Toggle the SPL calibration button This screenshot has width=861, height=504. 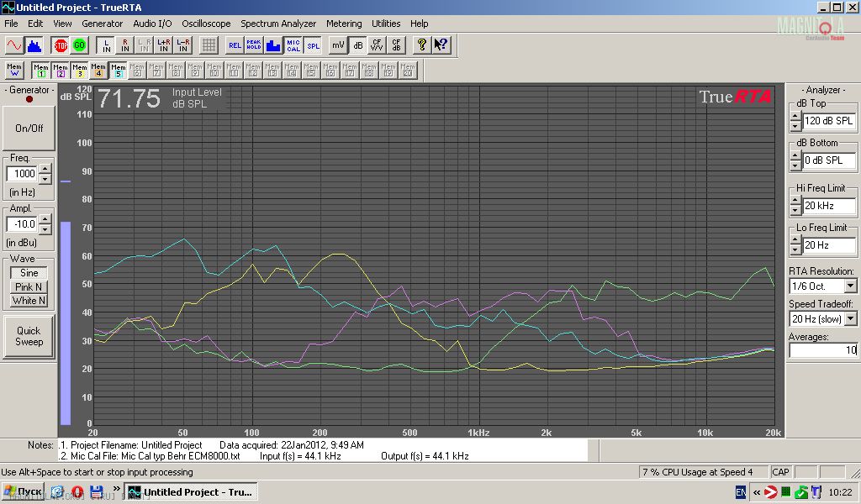click(313, 45)
